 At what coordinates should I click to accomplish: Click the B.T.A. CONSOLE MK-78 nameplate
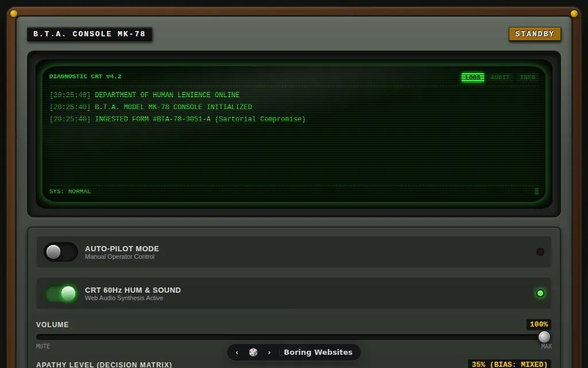click(89, 34)
